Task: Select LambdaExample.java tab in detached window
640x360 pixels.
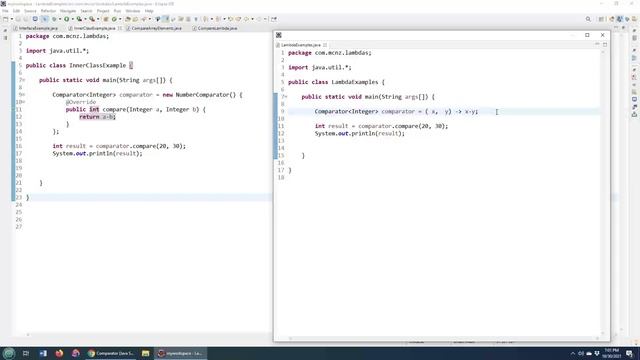Action: coord(301,45)
